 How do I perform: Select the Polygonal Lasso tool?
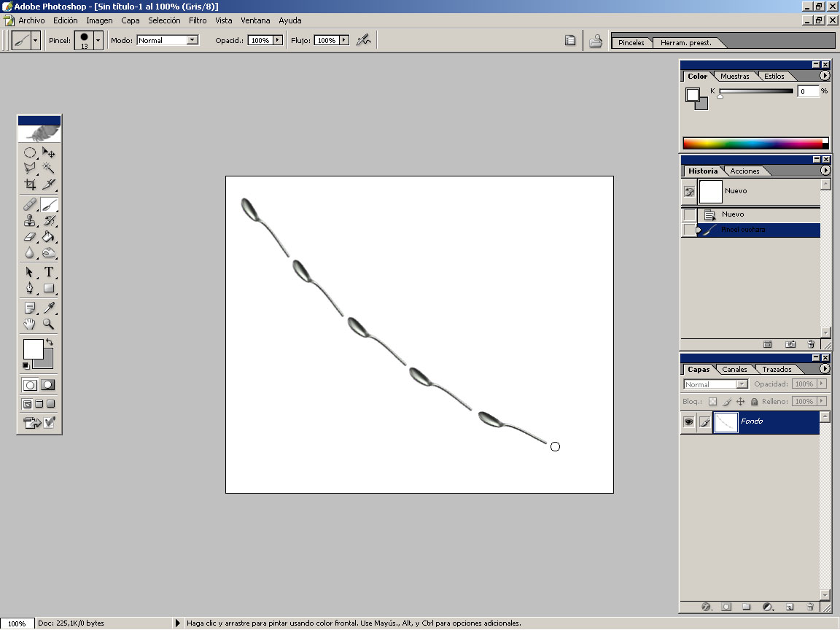[30, 168]
